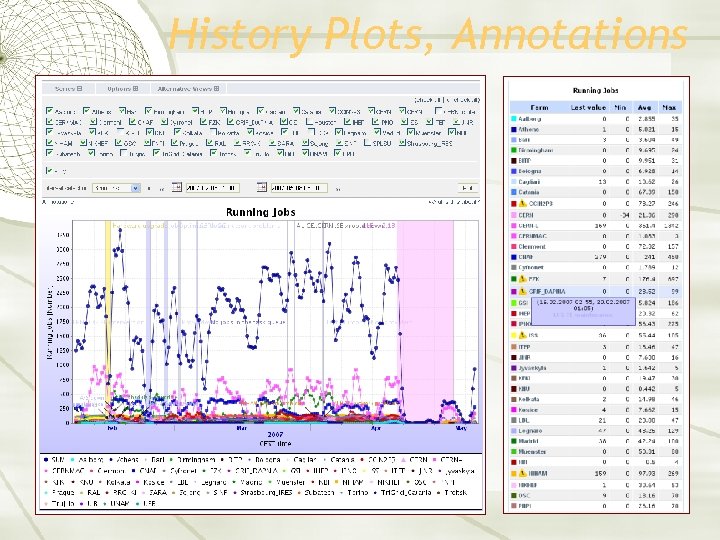Click the warning icon beside FZK
The height and width of the screenshot is (540, 720).
click(x=522, y=279)
